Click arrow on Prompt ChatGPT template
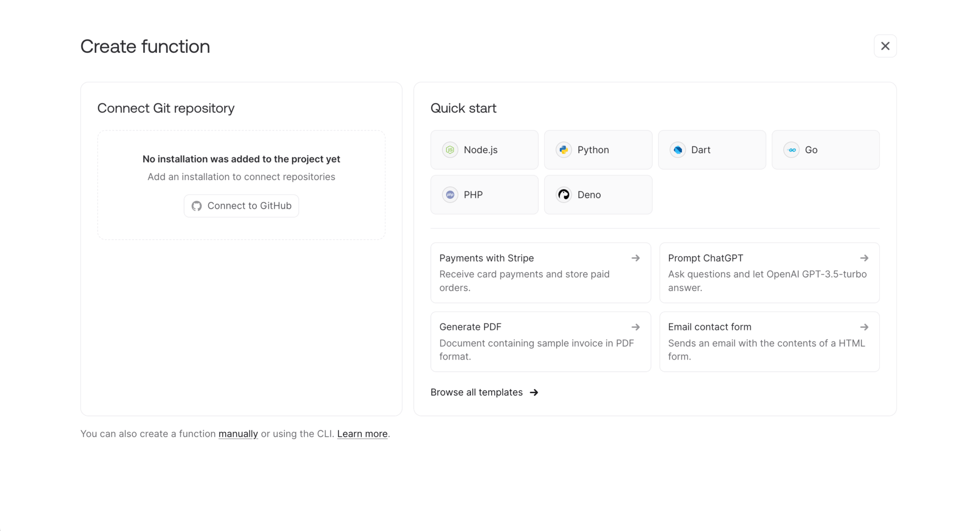The height and width of the screenshot is (531, 980). (x=864, y=258)
